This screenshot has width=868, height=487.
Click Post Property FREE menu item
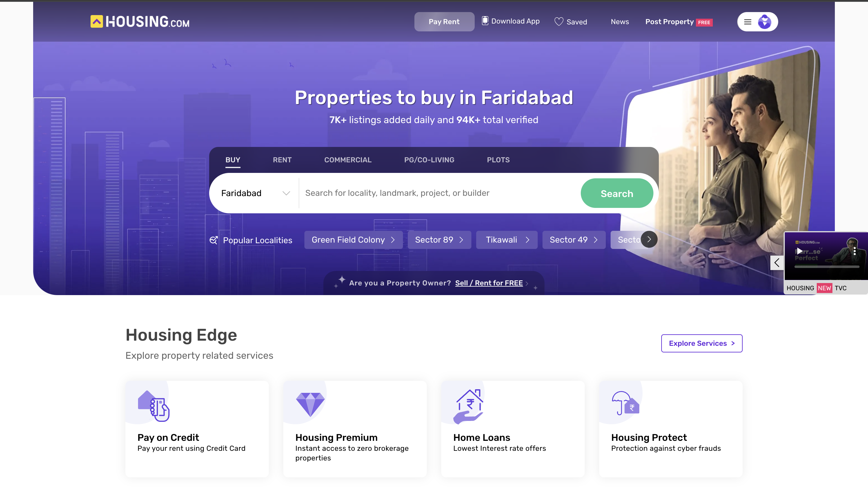679,21
